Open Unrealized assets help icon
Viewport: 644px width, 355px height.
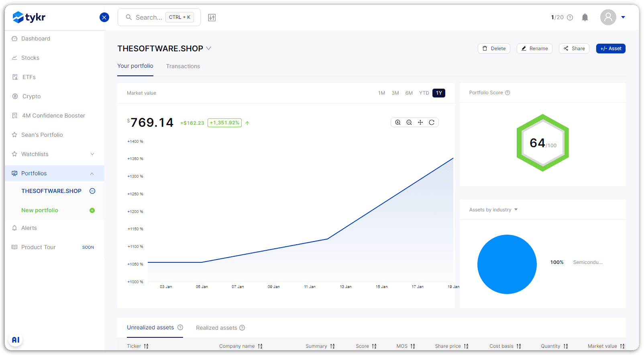pos(180,327)
